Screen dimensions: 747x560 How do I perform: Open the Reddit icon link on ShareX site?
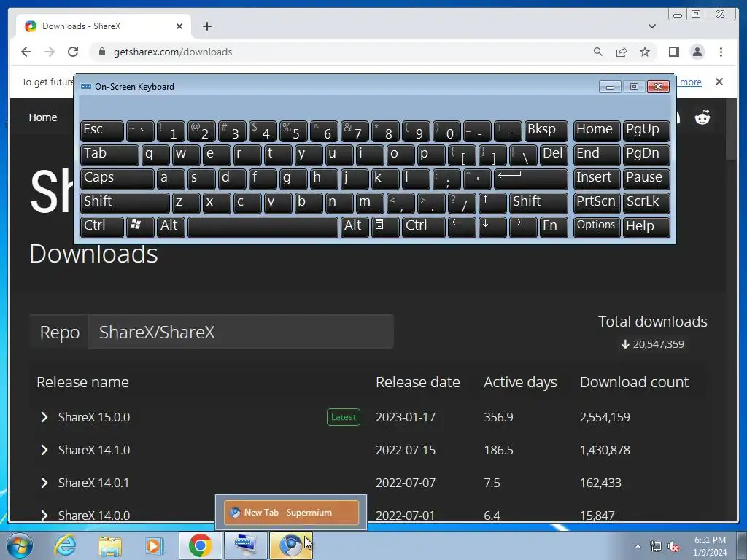pyautogui.click(x=703, y=117)
